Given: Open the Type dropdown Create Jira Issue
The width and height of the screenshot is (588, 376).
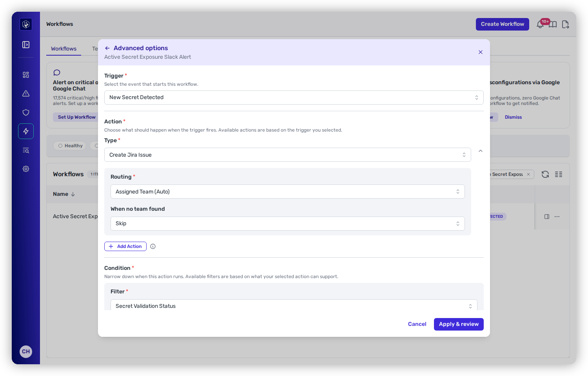Looking at the screenshot, I should point(287,155).
